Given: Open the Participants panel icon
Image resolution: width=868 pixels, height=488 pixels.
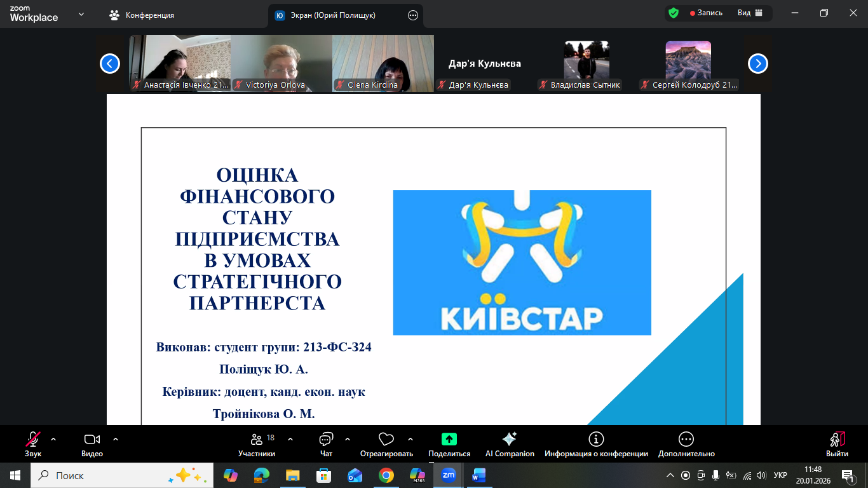Looking at the screenshot, I should click(257, 439).
